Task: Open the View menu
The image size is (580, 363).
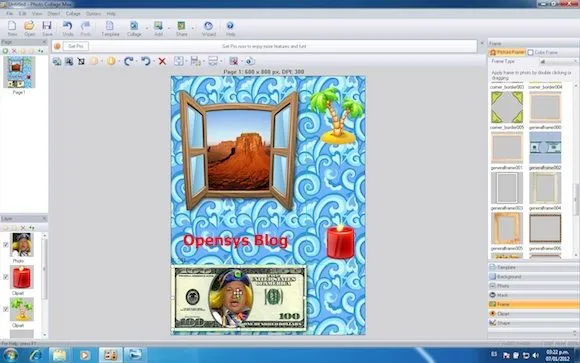Action: pos(37,14)
